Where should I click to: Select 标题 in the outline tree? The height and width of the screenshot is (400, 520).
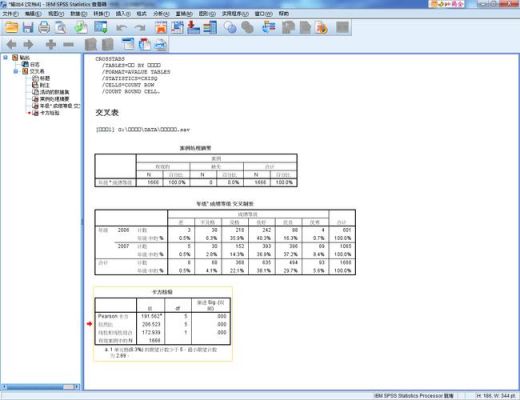point(45,78)
